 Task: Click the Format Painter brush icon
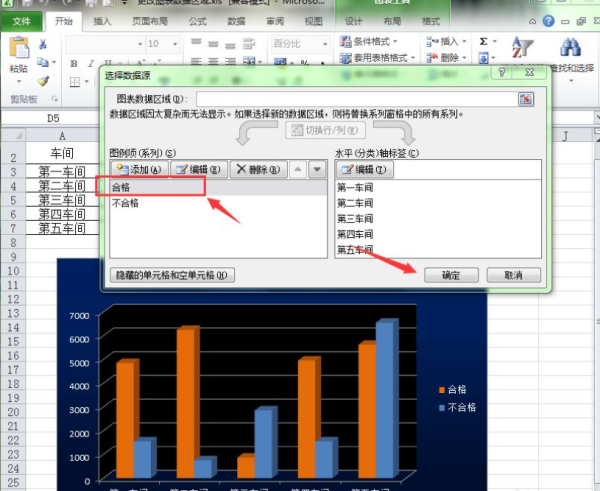[43, 81]
